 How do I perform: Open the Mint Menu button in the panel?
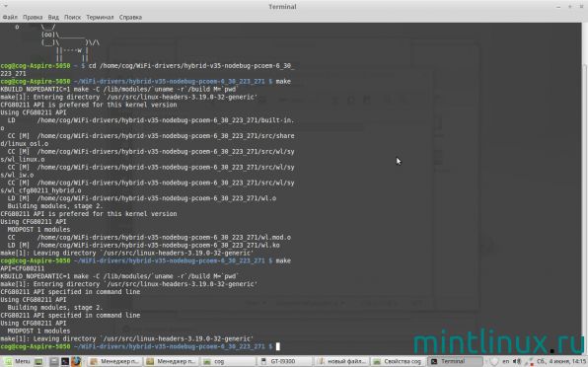tap(17, 361)
